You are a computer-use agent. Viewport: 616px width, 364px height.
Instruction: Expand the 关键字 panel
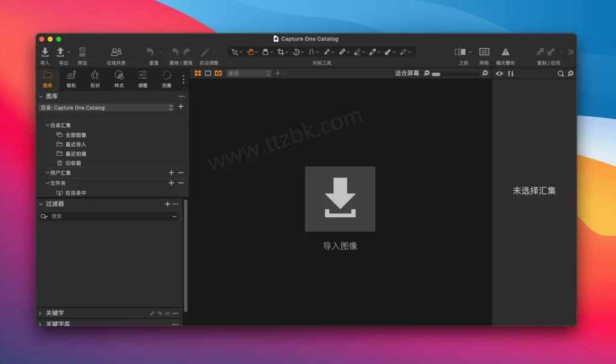tap(40, 313)
